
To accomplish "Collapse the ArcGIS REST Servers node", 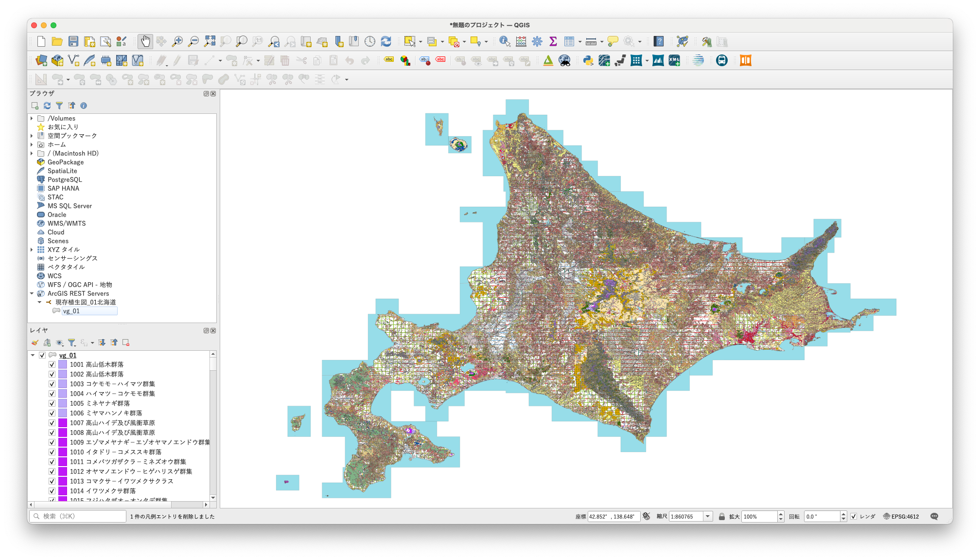I will tap(32, 293).
